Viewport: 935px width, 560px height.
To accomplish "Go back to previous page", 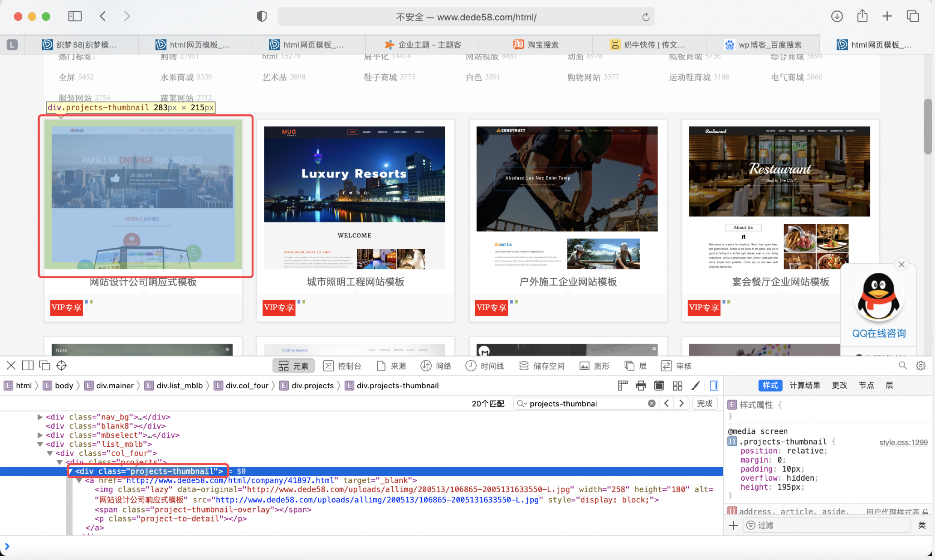I will [x=103, y=16].
